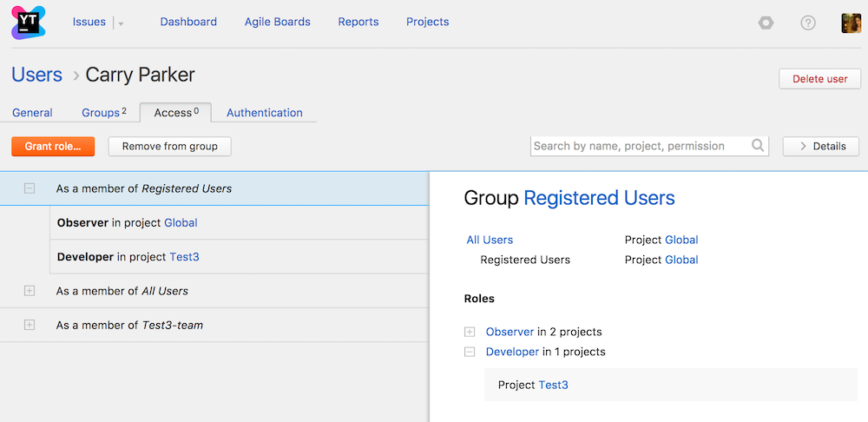Open the Agile Boards menu item

[277, 22]
